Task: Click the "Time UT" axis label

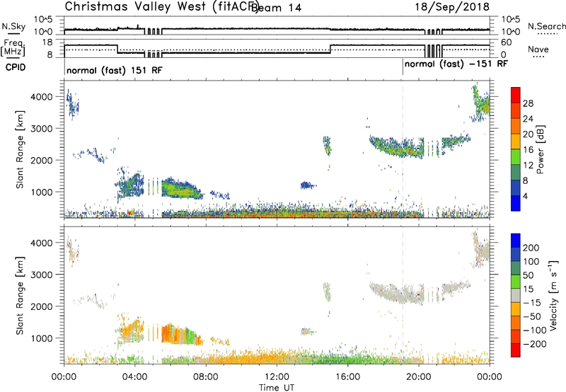Action: pos(277,388)
